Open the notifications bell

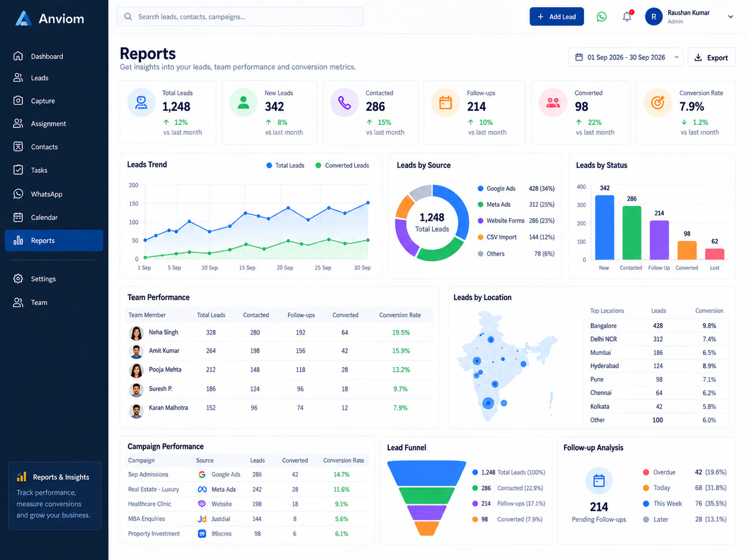(627, 17)
